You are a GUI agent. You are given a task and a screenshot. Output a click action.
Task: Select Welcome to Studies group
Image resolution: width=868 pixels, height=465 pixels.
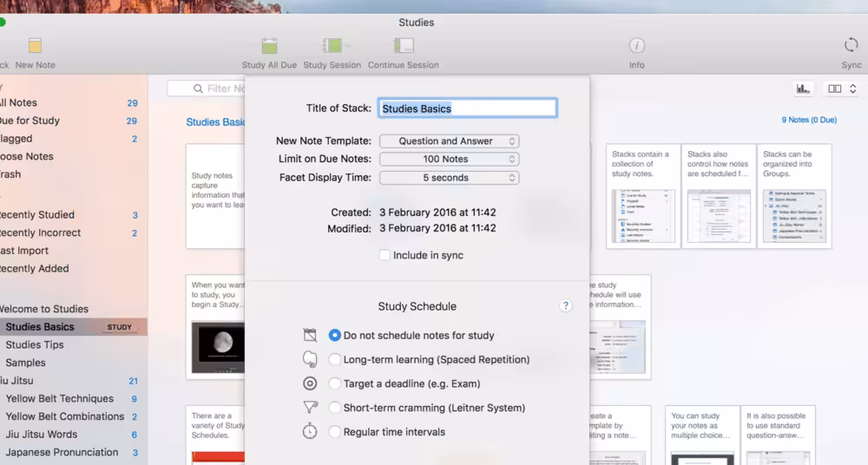pos(73,309)
